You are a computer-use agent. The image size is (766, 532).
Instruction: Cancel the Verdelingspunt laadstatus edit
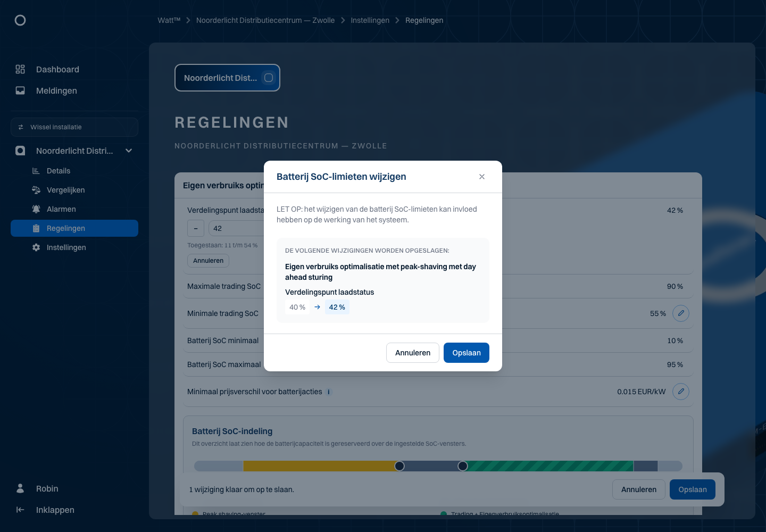[x=209, y=261]
